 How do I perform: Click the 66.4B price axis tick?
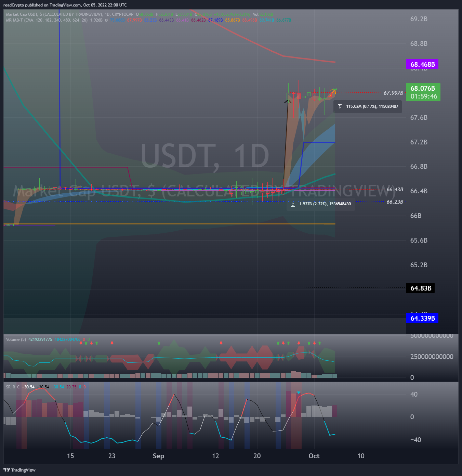coord(419,191)
